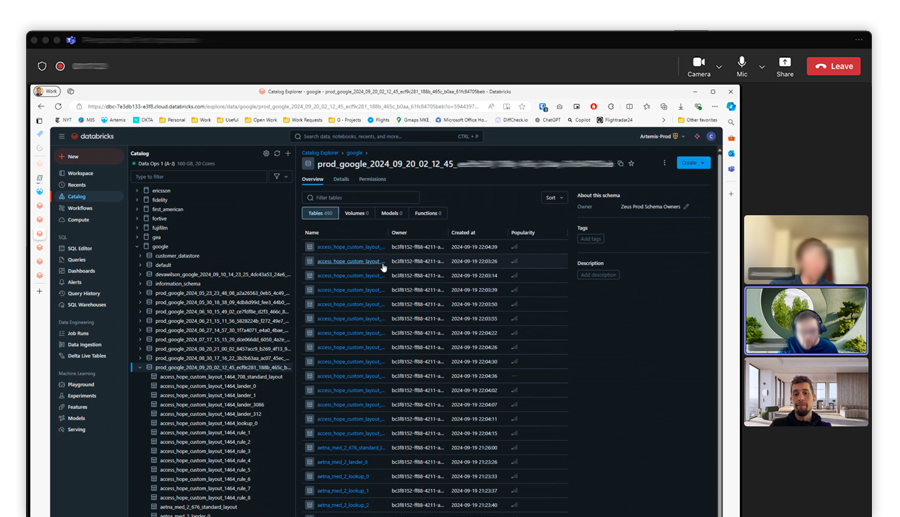Open Serving in the sidebar
900x517 pixels.
click(x=76, y=429)
